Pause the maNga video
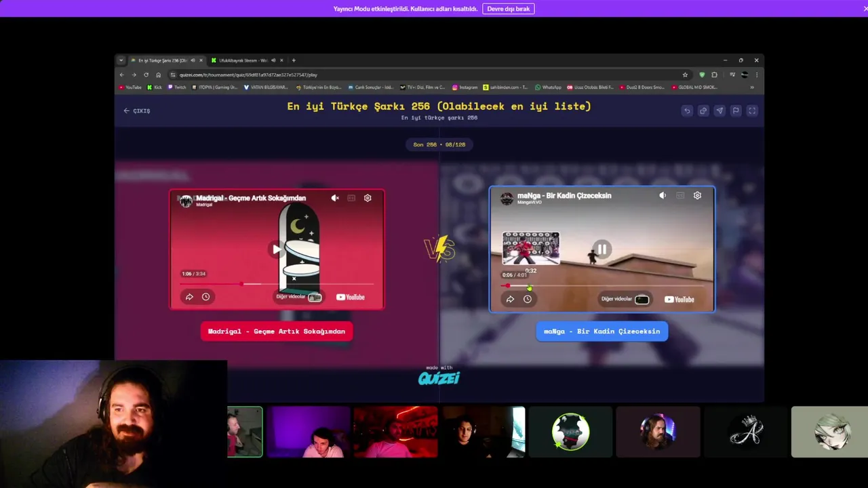The width and height of the screenshot is (868, 488). [601, 249]
